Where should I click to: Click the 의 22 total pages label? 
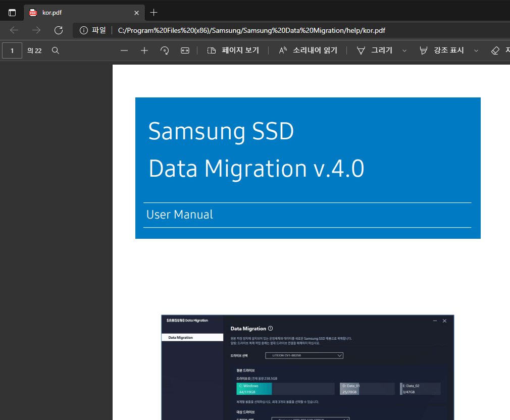pyautogui.click(x=34, y=50)
